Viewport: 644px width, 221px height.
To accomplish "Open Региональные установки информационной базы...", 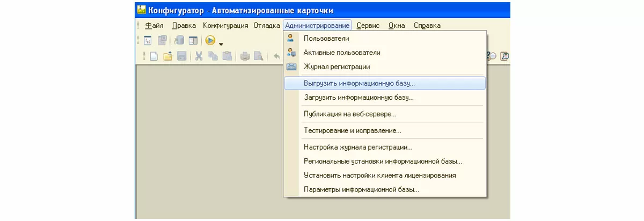I will 385,161.
